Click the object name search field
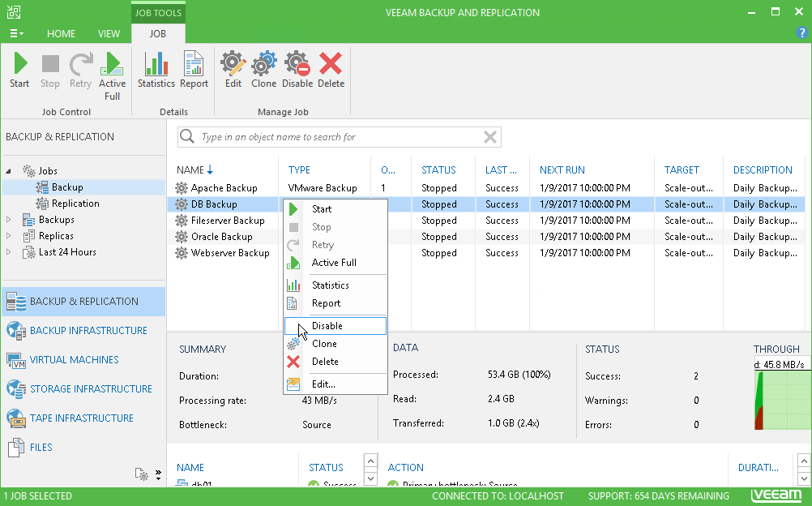Image resolution: width=812 pixels, height=506 pixels. pos(340,137)
